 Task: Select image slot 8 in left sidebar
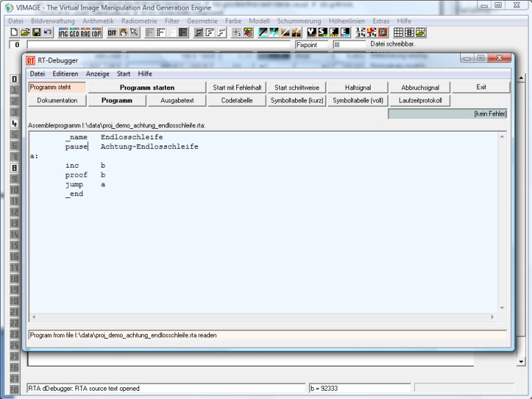14,168
